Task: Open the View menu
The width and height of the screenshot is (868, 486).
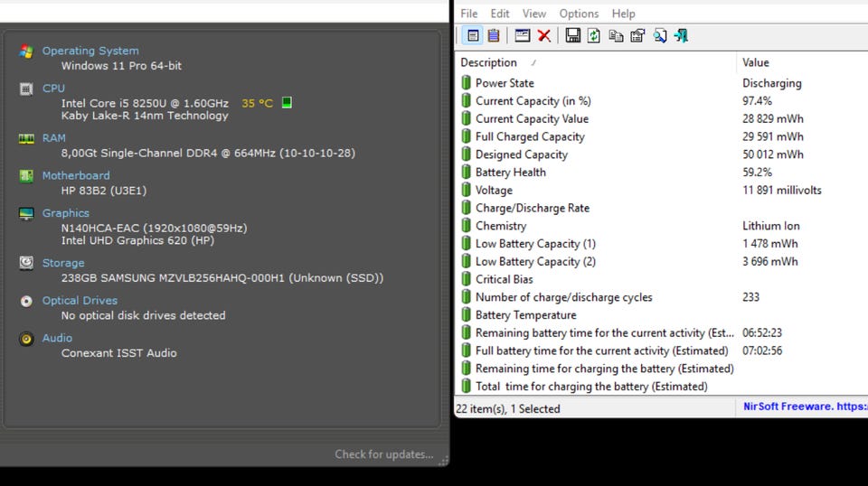Action: coord(534,14)
